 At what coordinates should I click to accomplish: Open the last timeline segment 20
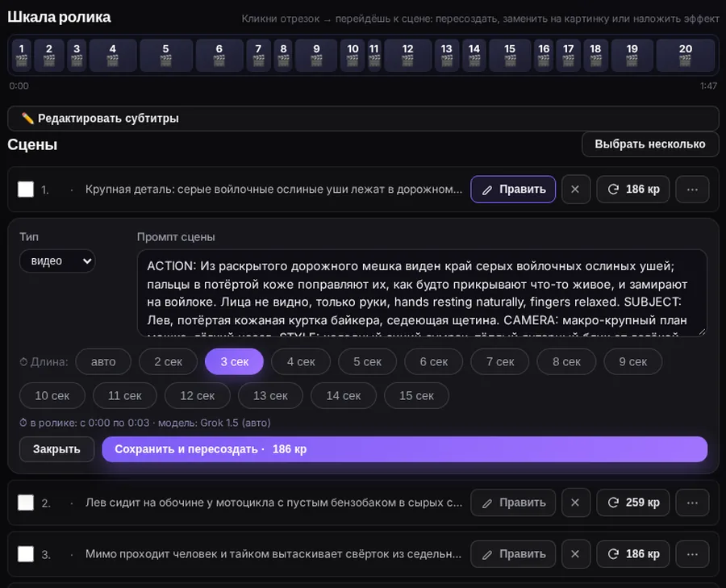685,55
